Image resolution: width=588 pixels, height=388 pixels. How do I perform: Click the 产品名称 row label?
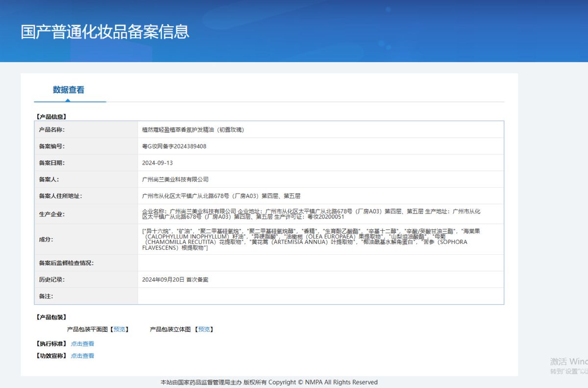click(52, 130)
